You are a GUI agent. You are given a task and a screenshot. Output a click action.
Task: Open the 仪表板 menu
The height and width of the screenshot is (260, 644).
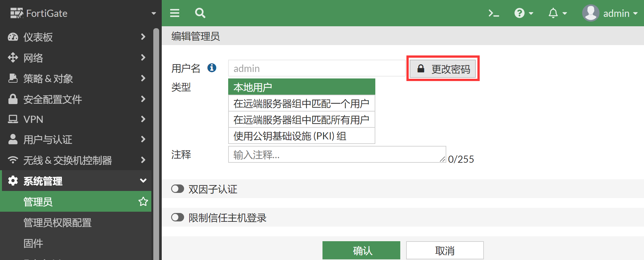[38, 37]
